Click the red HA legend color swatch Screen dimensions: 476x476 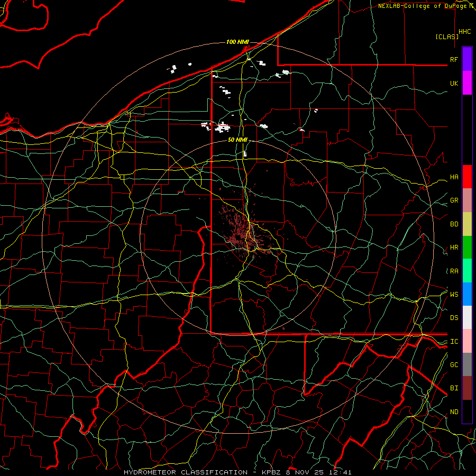click(x=467, y=177)
